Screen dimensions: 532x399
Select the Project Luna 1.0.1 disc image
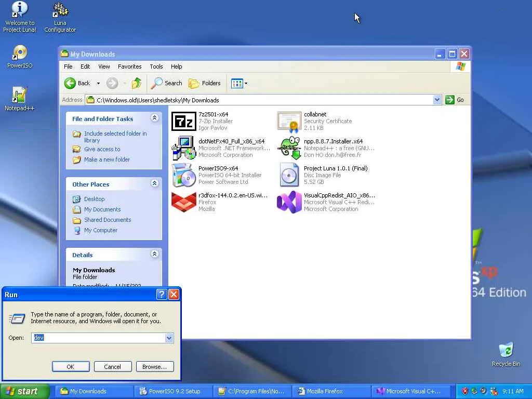pos(289,175)
